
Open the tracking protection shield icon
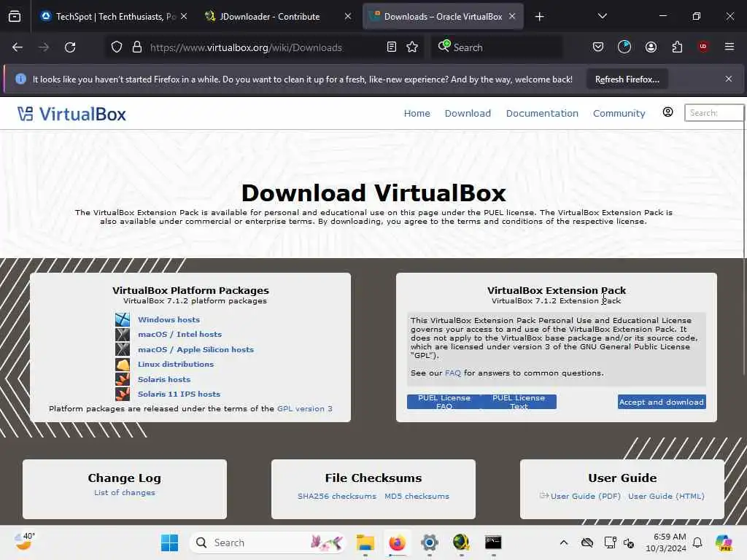coord(117,47)
